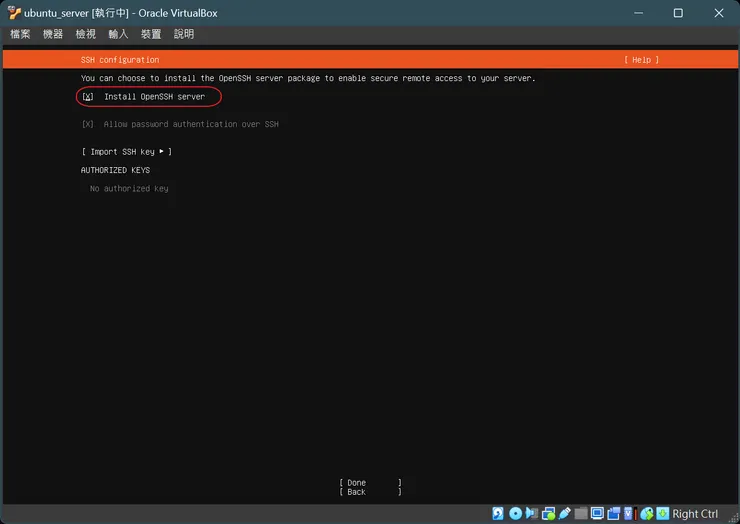Expand the Import SSH key option
The image size is (740, 524).
pos(126,152)
